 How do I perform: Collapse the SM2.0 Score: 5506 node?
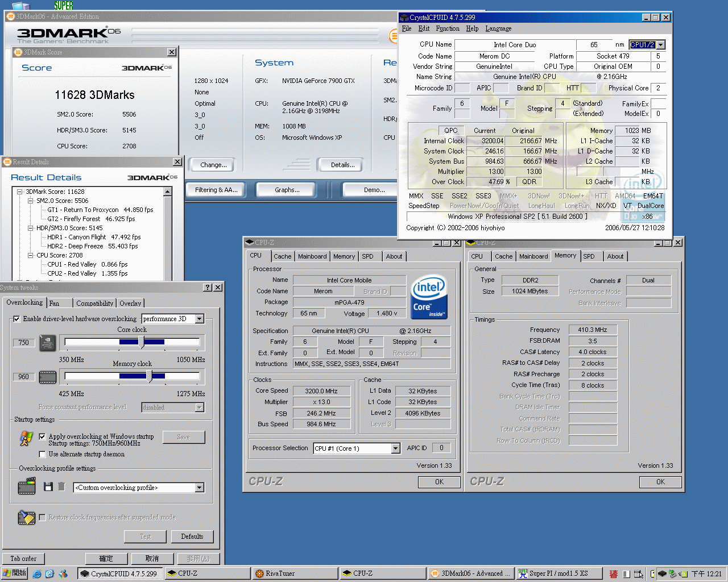coord(31,201)
